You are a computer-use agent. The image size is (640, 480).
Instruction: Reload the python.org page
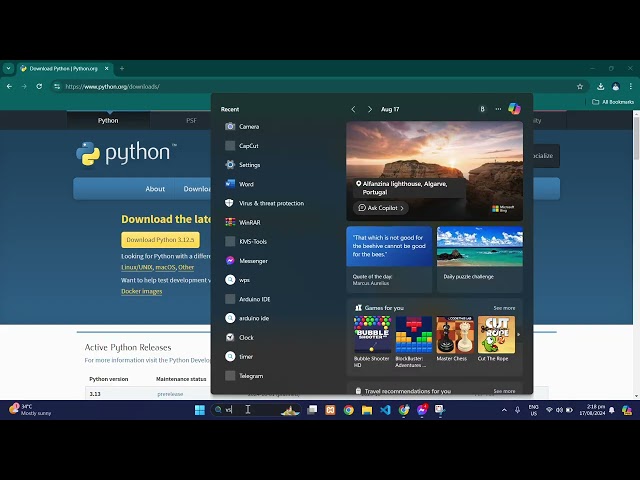(x=39, y=87)
